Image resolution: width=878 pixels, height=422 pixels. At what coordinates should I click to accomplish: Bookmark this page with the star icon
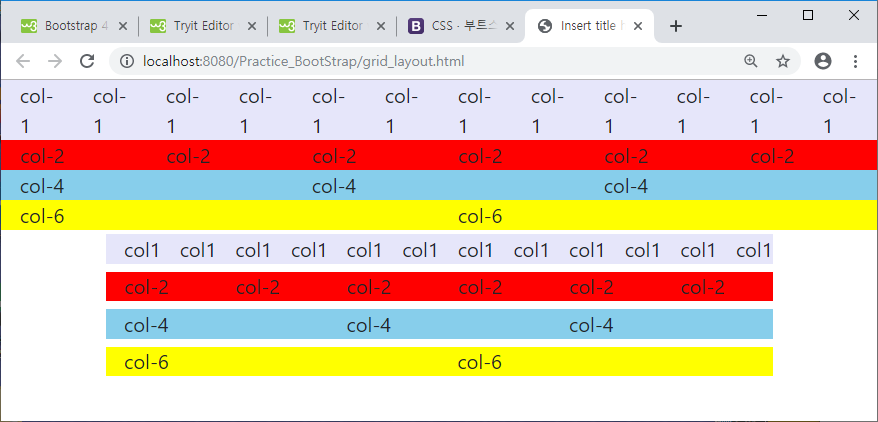coord(783,61)
